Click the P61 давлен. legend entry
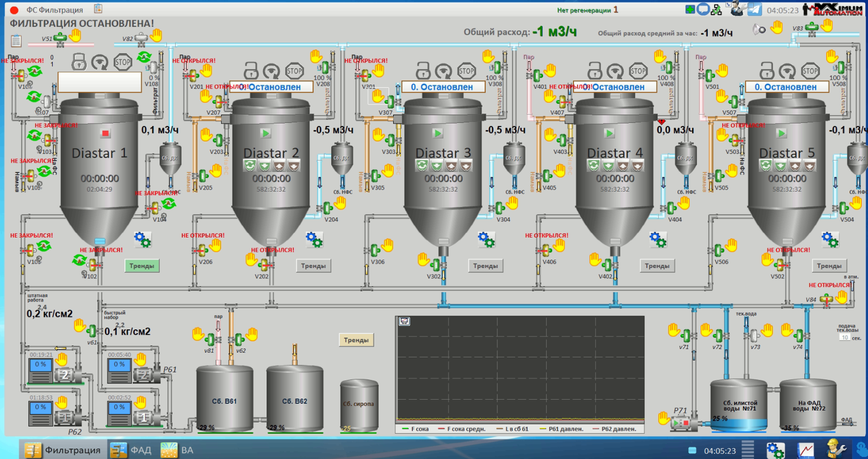Screen dimensions: 868x459 [561, 429]
